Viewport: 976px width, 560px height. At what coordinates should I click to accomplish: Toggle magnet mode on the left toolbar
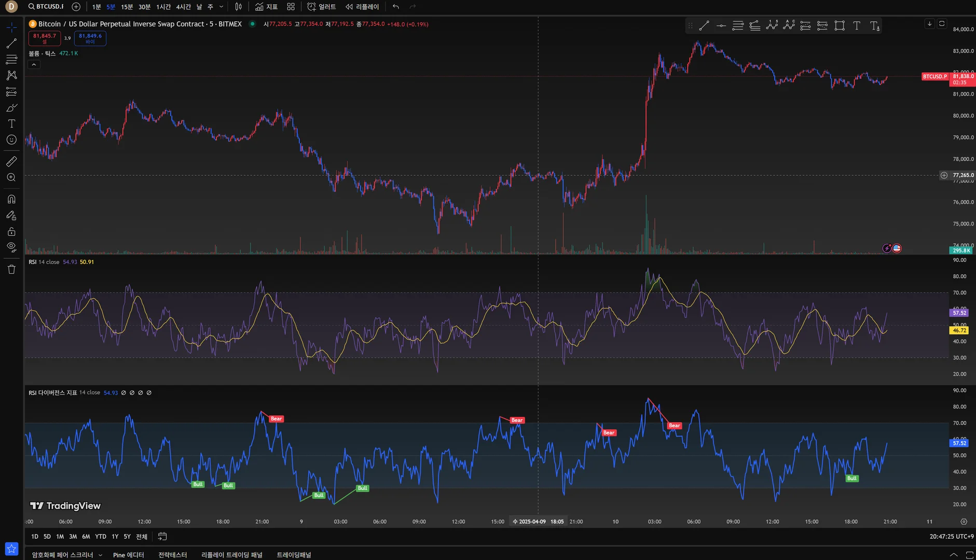tap(11, 199)
